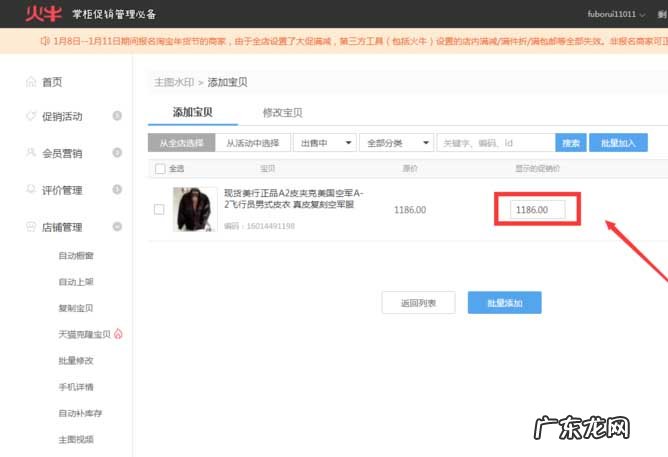Viewport: 668px width, 457px height.
Task: Open 自动上架 submenu item
Action: point(76,282)
